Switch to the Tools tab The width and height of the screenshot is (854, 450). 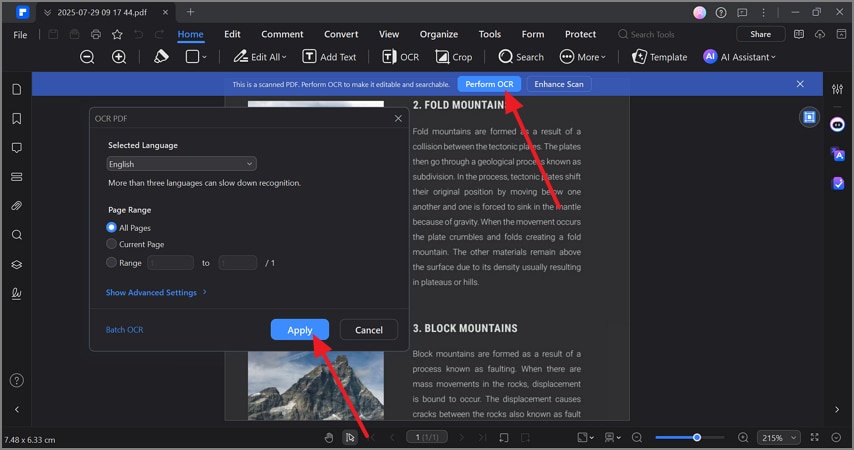[490, 34]
